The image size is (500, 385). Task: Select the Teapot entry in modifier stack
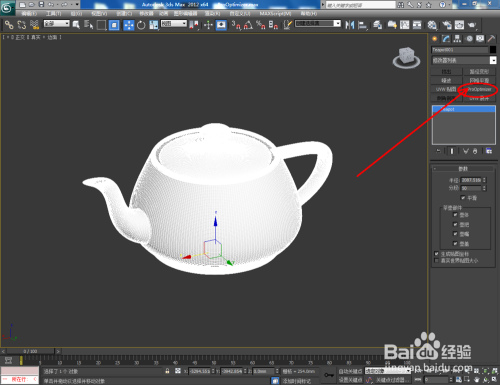(x=464, y=109)
